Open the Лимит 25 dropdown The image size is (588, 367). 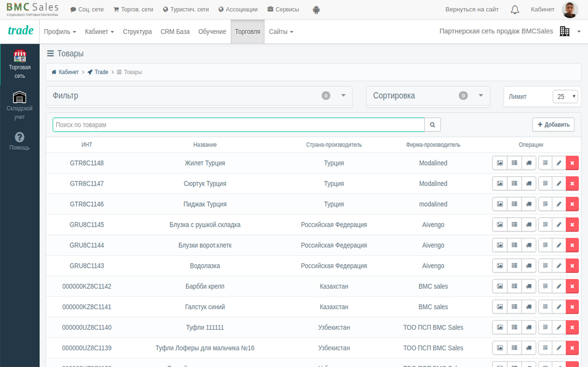click(x=565, y=97)
